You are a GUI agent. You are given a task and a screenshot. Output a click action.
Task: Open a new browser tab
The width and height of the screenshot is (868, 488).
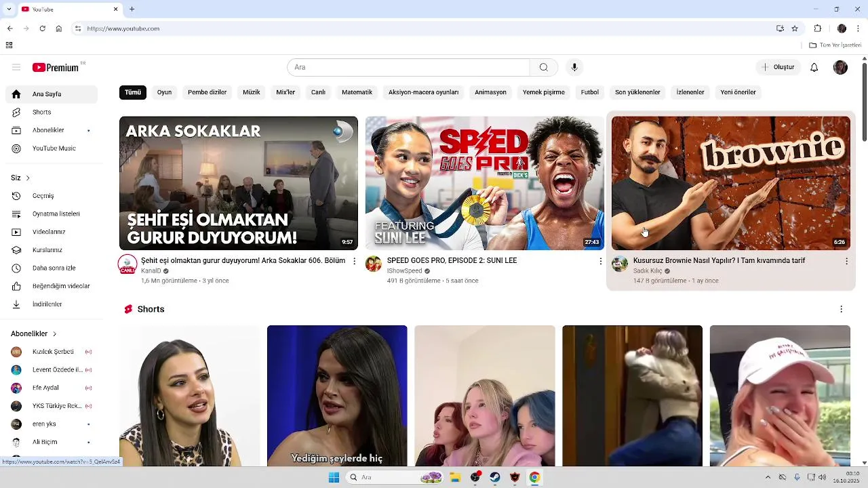click(x=132, y=9)
